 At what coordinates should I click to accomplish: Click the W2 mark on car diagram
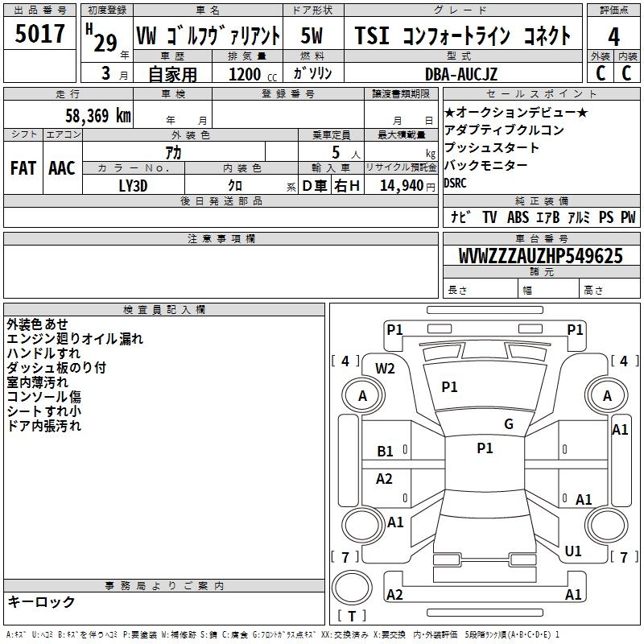[x=386, y=369]
